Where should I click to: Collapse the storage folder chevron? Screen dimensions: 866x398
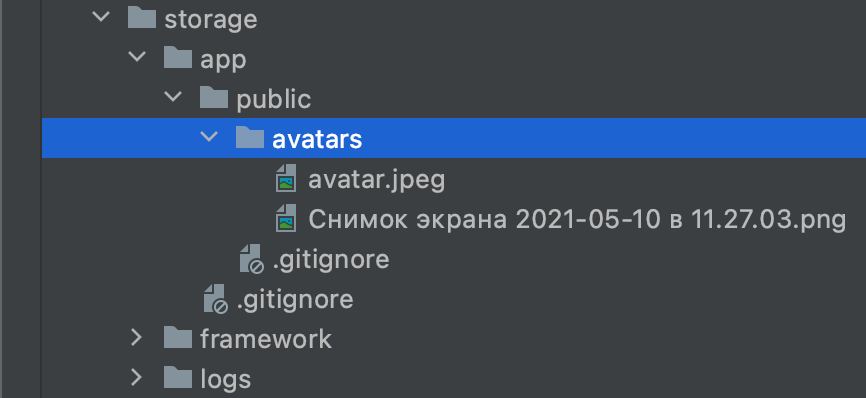[x=101, y=17]
